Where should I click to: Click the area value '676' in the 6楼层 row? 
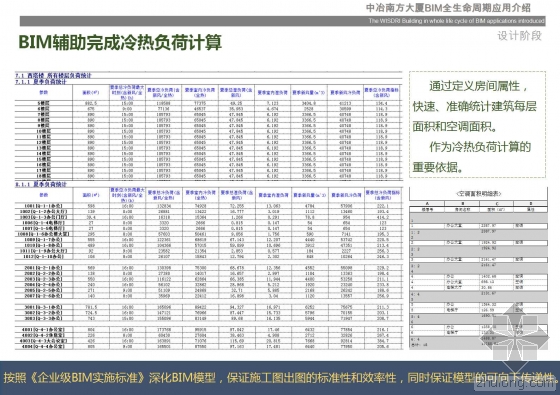click(x=91, y=109)
